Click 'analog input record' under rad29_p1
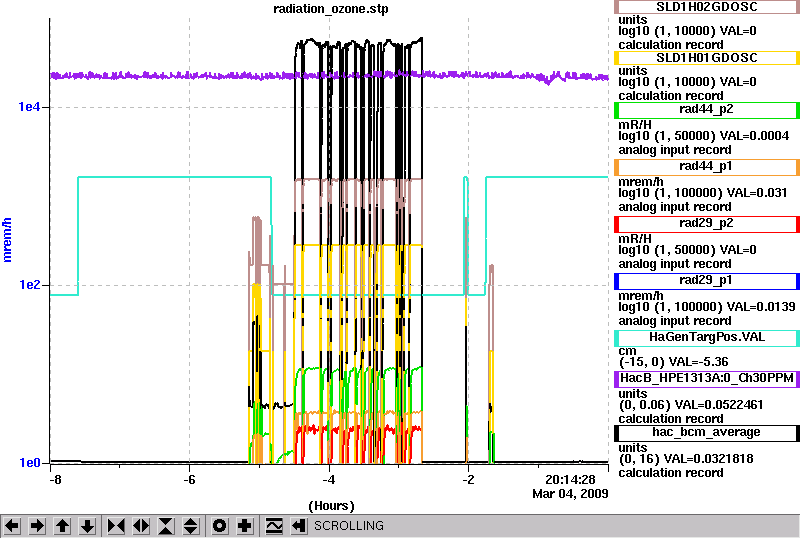800x538 pixels. tap(674, 321)
